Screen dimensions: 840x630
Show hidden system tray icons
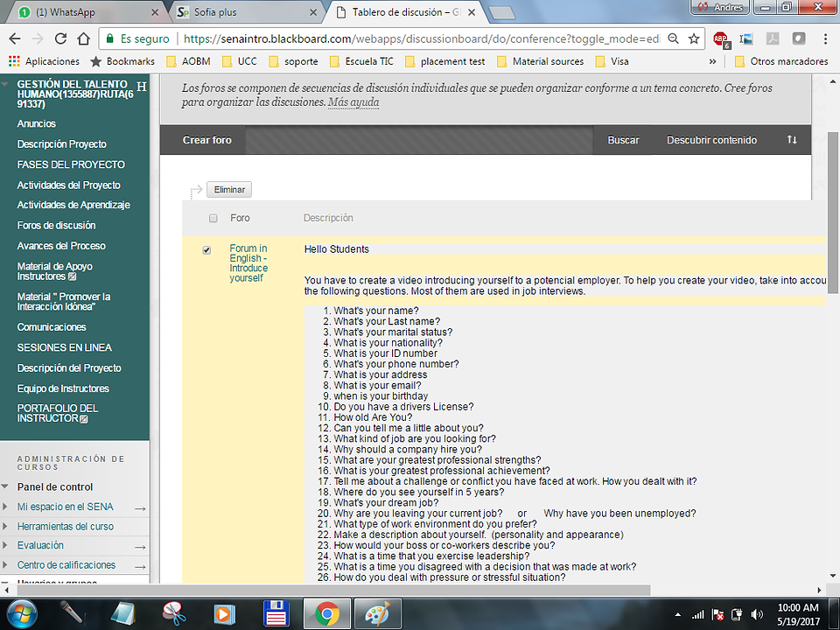[x=677, y=614]
